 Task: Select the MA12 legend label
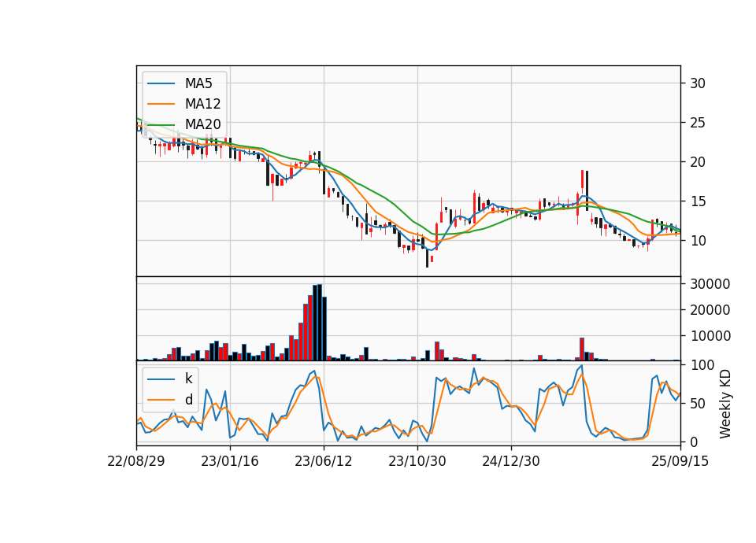[202, 104]
